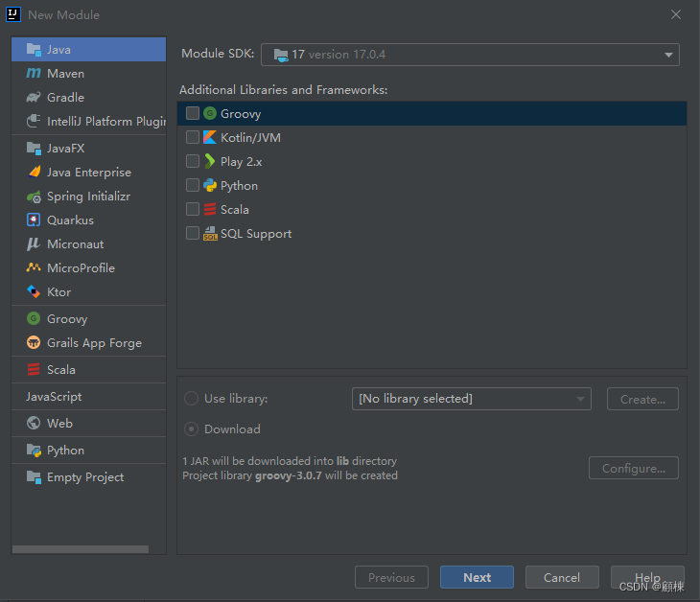Select the Gradle label in sidebar
Screen dimensions: 700x602
65,97
